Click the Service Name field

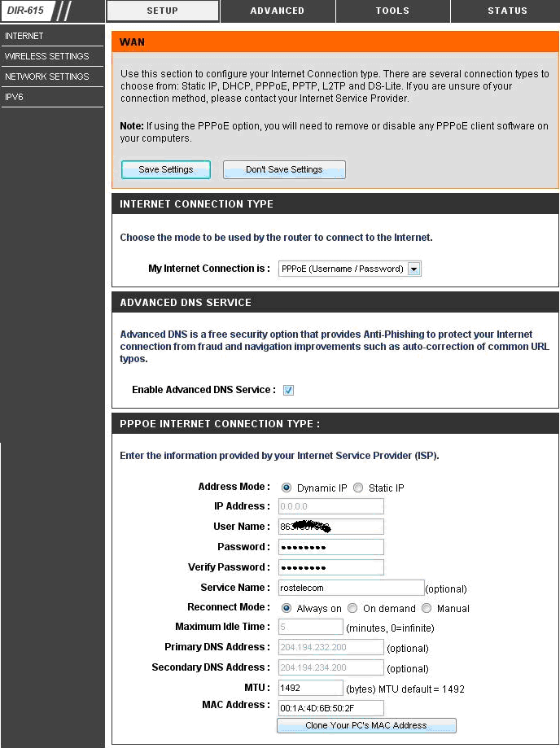(351, 588)
